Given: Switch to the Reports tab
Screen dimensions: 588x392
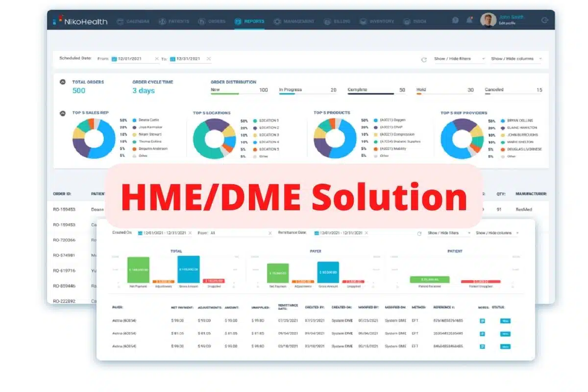Looking at the screenshot, I should tap(249, 21).
